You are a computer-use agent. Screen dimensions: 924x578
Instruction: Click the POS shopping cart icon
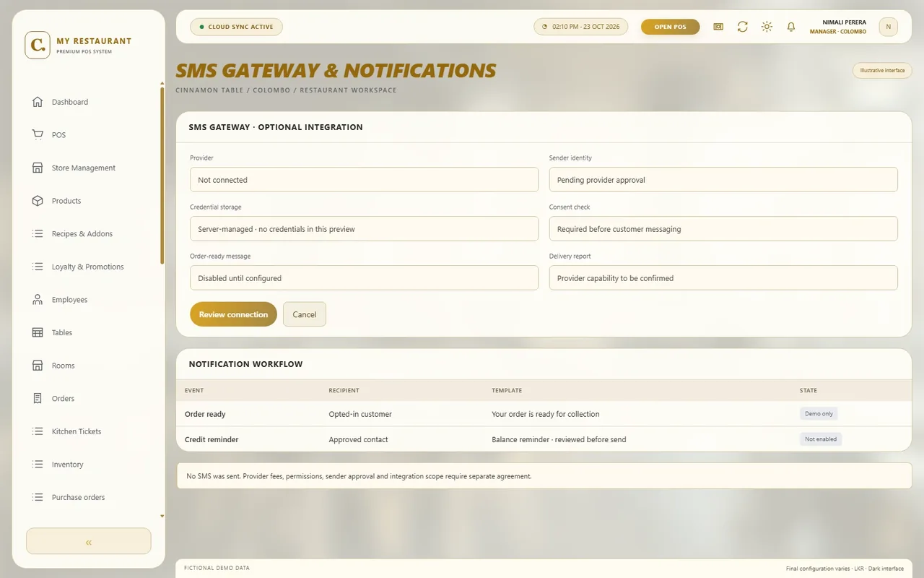[x=38, y=135]
